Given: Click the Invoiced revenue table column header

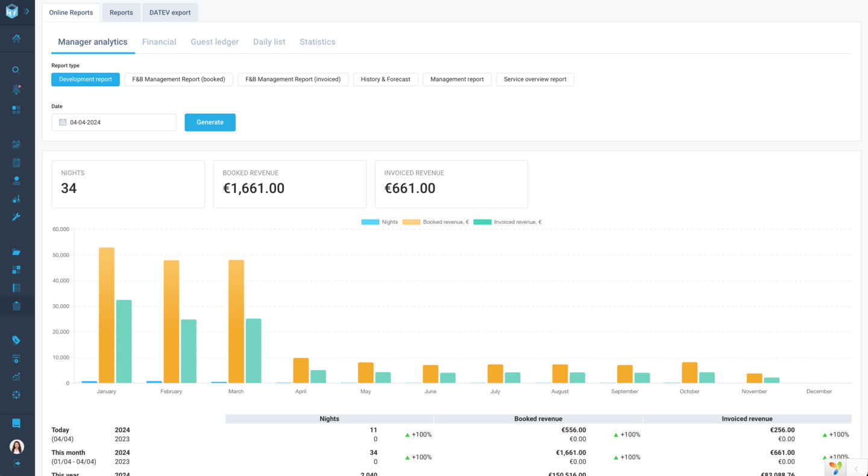Looking at the screenshot, I should coord(747,419).
